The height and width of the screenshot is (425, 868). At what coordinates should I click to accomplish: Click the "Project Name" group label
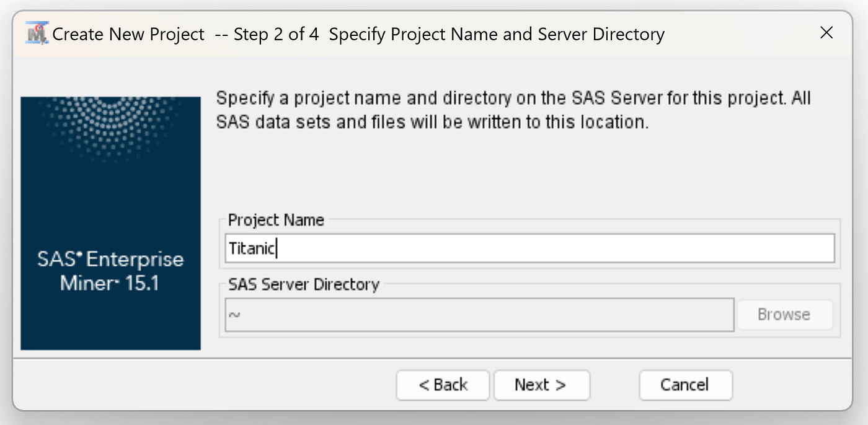click(x=276, y=220)
